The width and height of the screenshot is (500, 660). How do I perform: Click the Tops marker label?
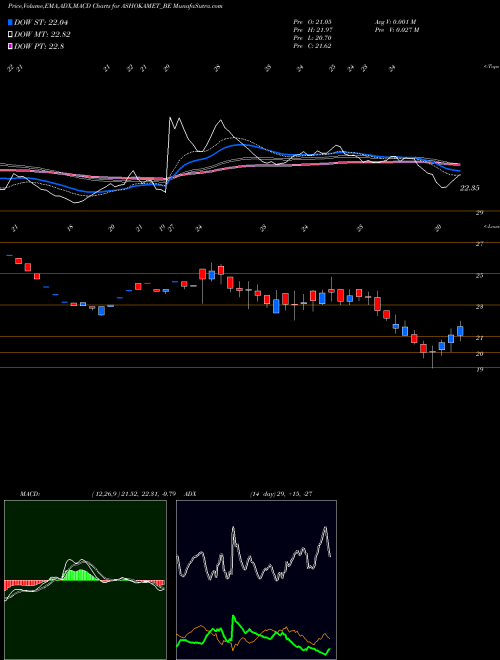492,67
